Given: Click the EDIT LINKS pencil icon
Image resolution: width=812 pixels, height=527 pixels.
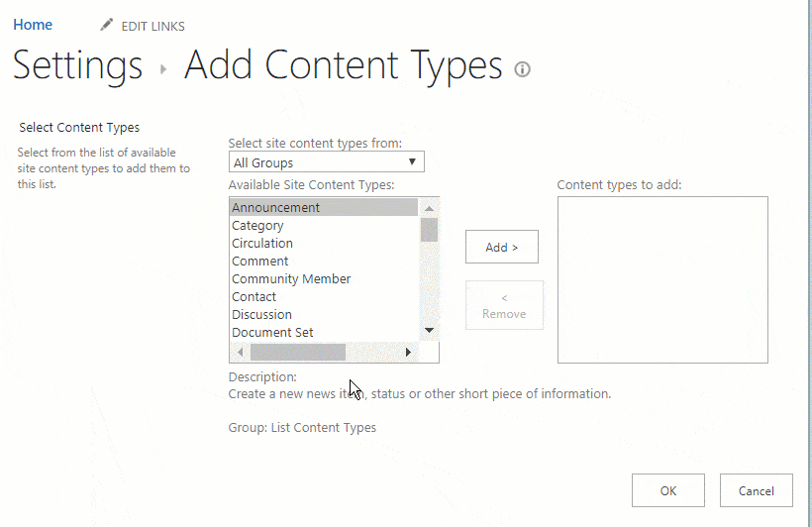Looking at the screenshot, I should tap(107, 25).
